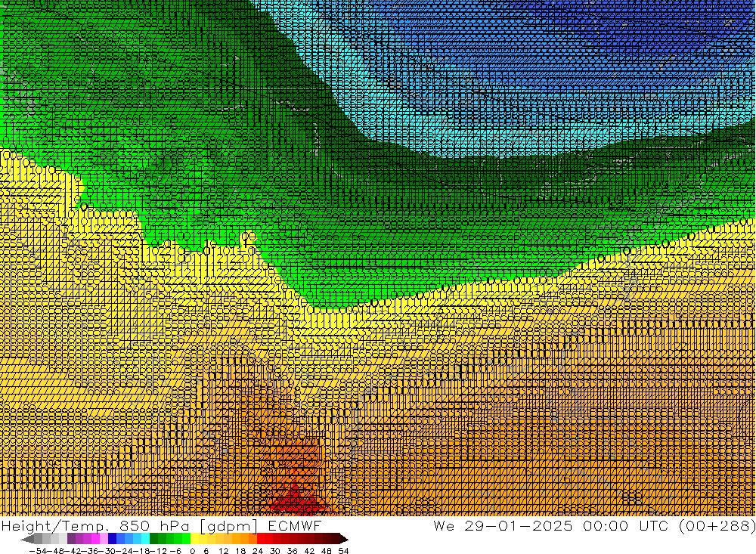Screen dimensions: 756x554
Task: Click the '-54' legend label
Action: [39, 551]
